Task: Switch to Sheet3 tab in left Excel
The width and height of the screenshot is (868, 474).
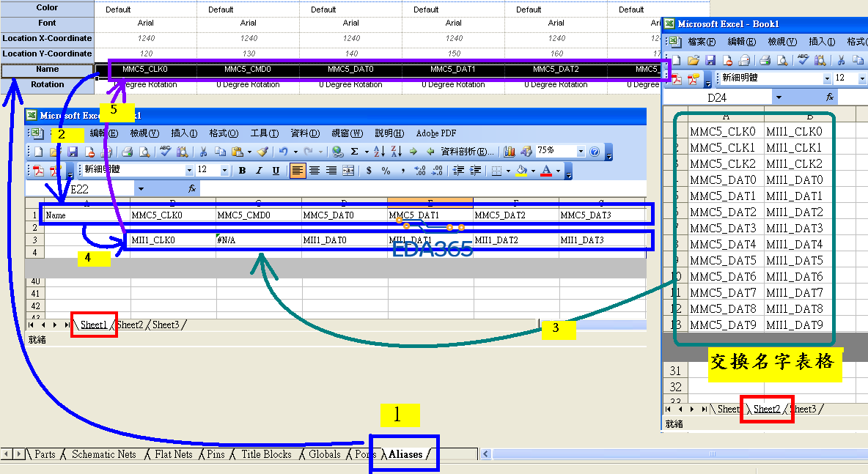Action: point(166,325)
